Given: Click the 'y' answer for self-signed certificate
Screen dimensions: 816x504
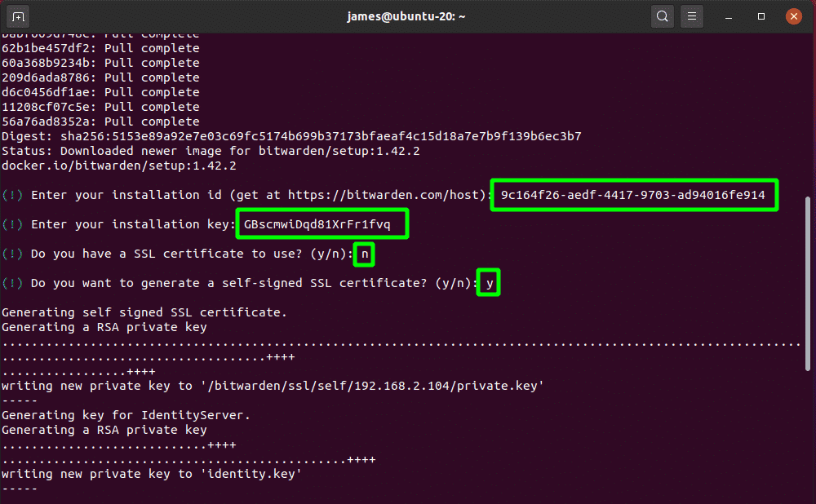Looking at the screenshot, I should click(489, 284).
